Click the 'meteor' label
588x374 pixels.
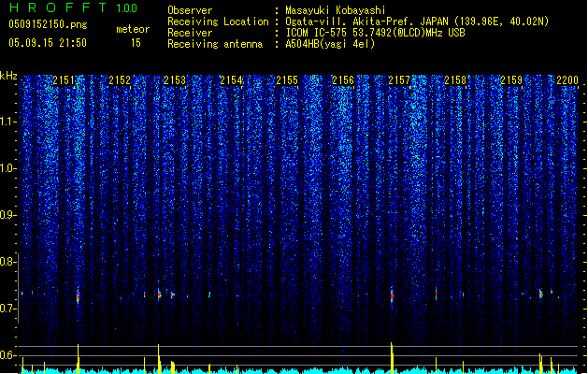pyautogui.click(x=133, y=29)
